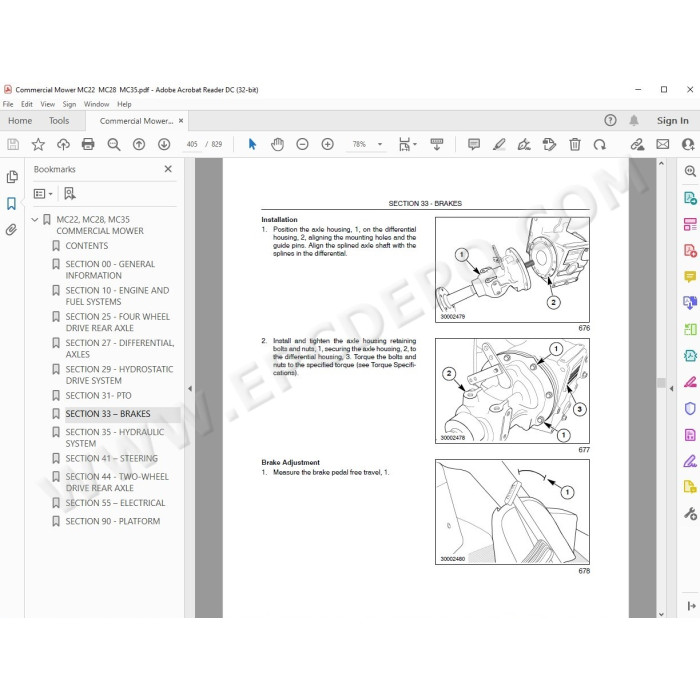700x700 pixels.
Task: Jump to SECTION 90 - PLATFORM bookmark
Action: point(112,521)
